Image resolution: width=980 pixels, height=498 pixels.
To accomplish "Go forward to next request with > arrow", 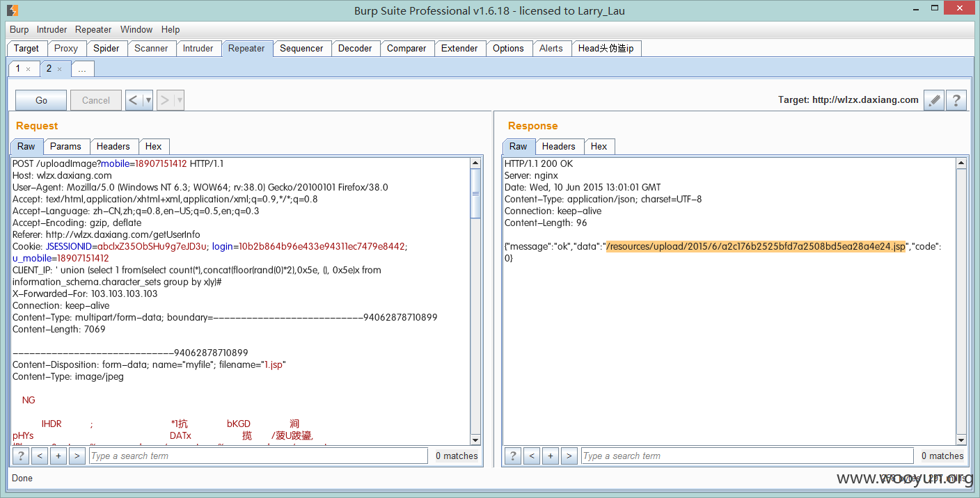I will click(x=164, y=100).
